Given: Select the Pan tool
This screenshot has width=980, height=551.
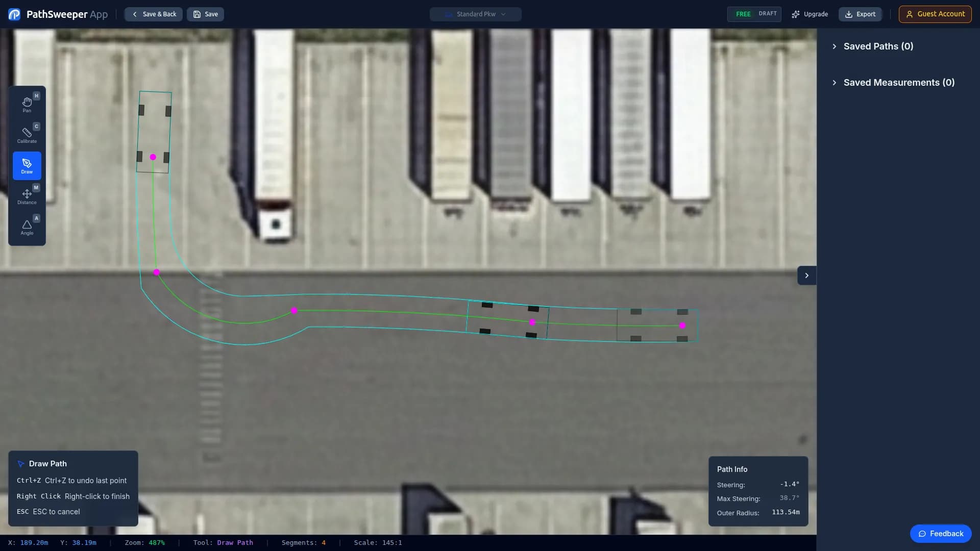Looking at the screenshot, I should [27, 103].
